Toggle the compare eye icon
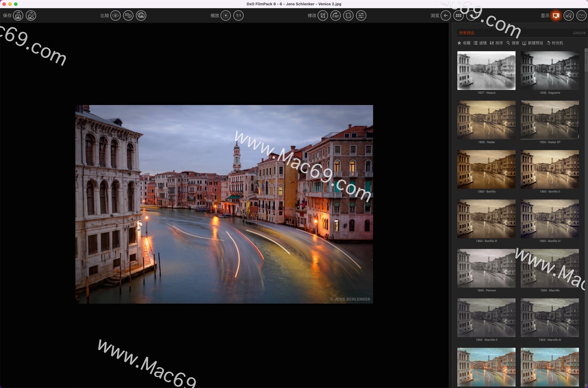The image size is (588, 388). tap(115, 16)
